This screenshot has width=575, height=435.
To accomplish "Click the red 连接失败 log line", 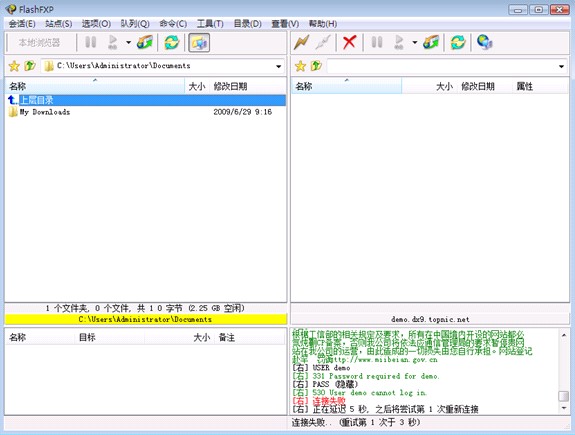I will 319,401.
